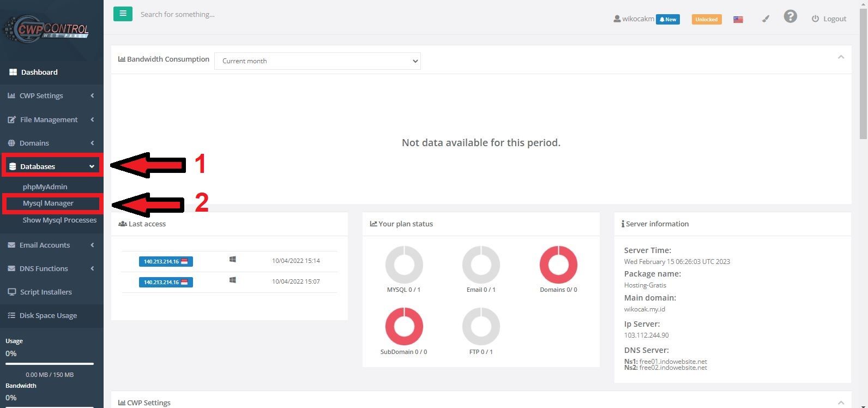
Task: Open the user profile wikocakm
Action: click(634, 19)
